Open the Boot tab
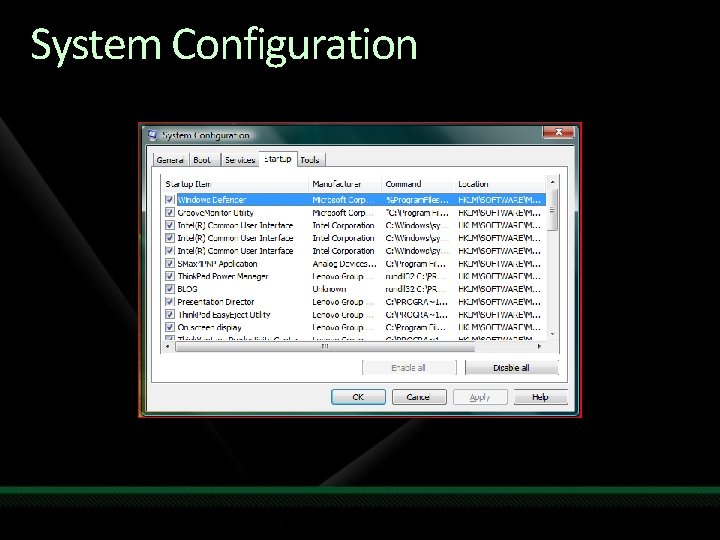Screen dimensions: 720x540 click(202, 160)
